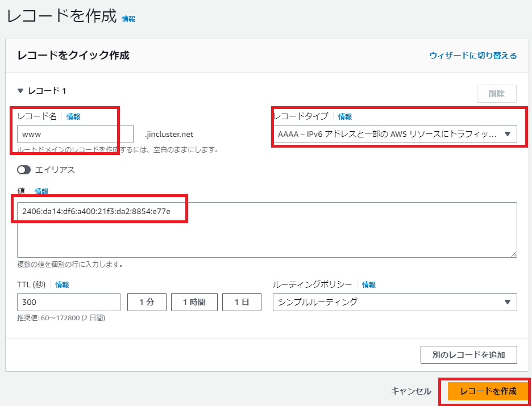This screenshot has width=532, height=406.
Task: Switch to wizard via ウィザードに切り替える link
Action: point(473,56)
